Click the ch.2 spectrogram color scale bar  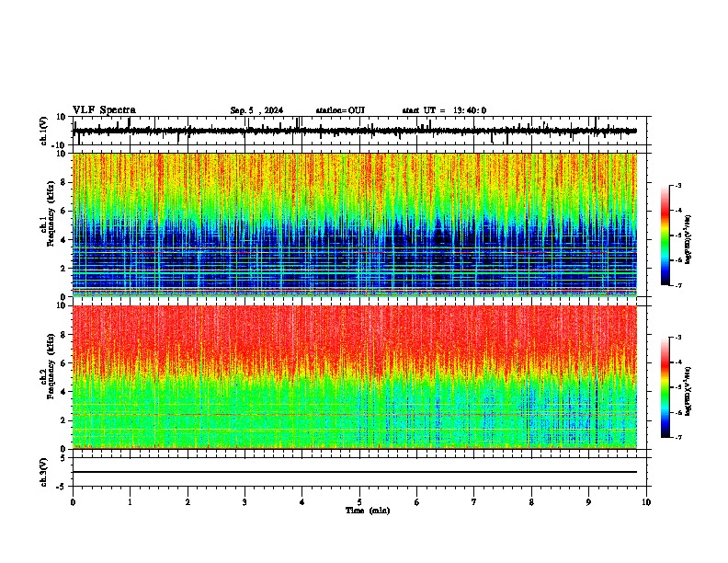665,387
